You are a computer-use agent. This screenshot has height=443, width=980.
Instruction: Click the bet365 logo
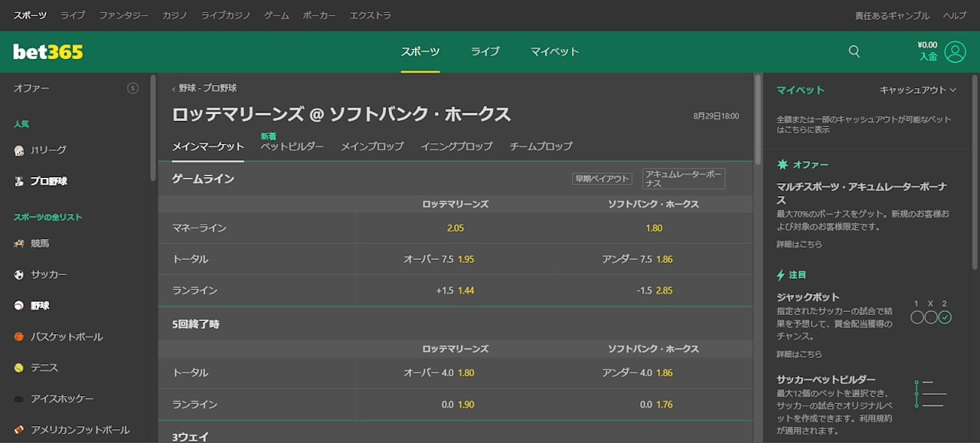(47, 52)
